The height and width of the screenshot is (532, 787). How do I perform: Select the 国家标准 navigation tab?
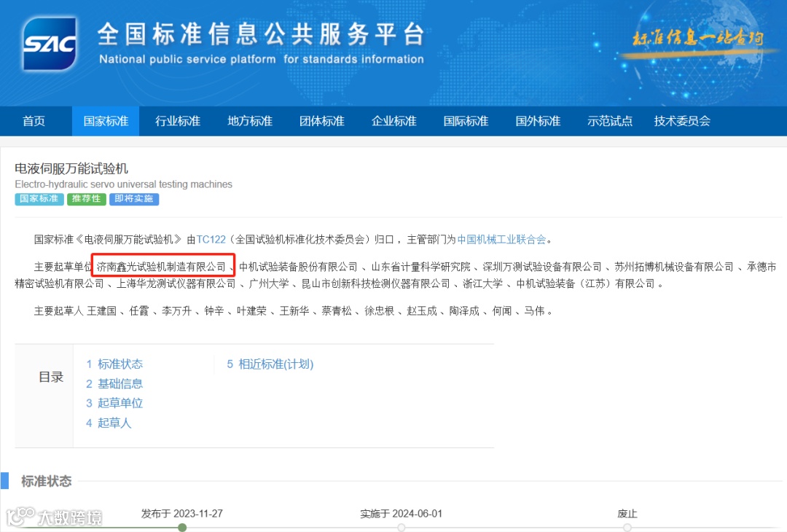click(106, 121)
